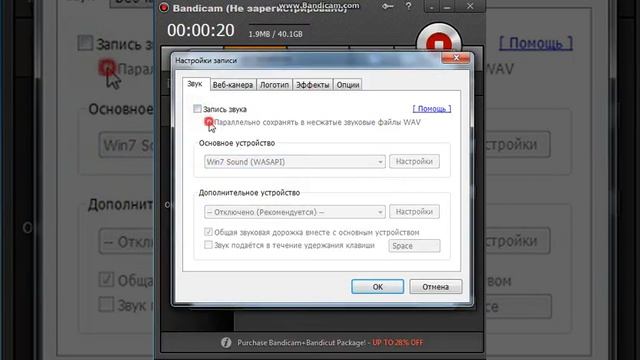
Task: Toggle parallel WAV saving checkbox in dialog
Action: (x=209, y=122)
